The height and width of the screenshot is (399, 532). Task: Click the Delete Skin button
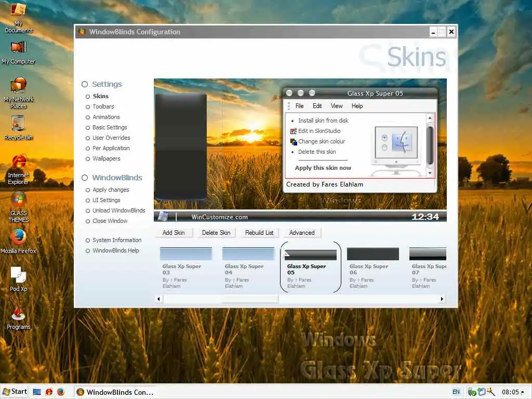[x=216, y=233]
